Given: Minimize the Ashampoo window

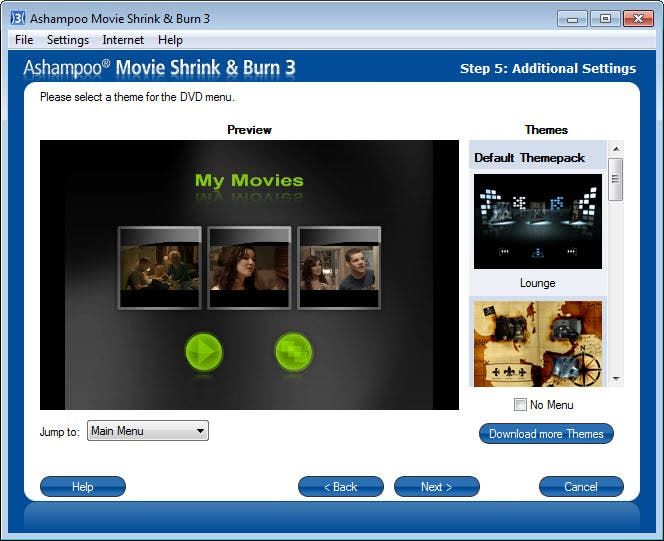Looking at the screenshot, I should pos(572,19).
